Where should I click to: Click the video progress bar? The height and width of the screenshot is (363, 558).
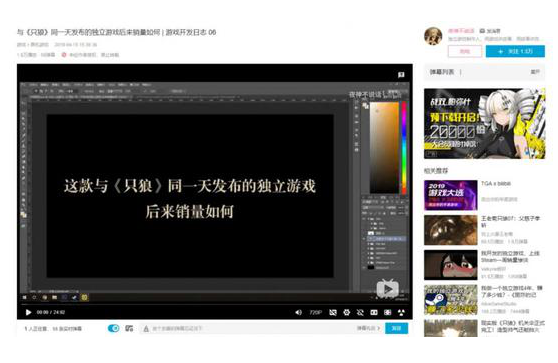point(215,304)
